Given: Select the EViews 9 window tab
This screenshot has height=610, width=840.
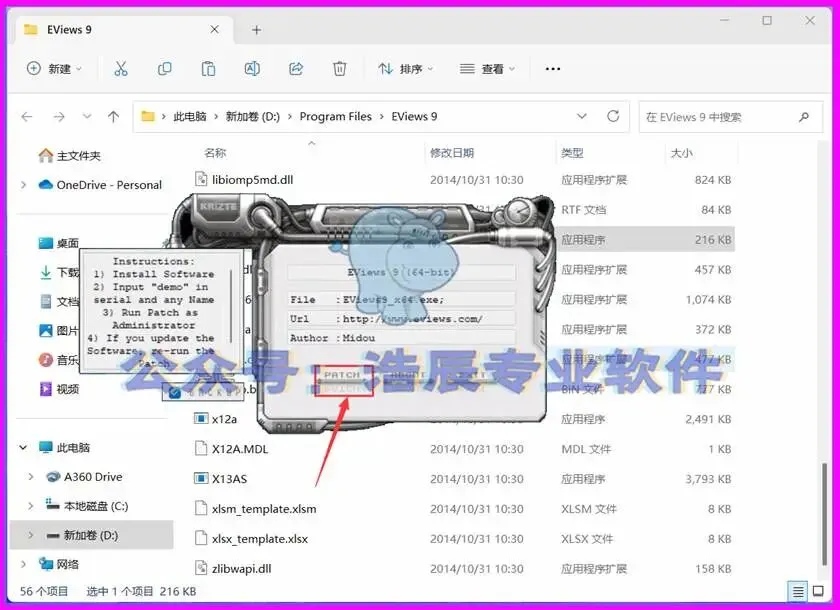Looking at the screenshot, I should point(123,29).
